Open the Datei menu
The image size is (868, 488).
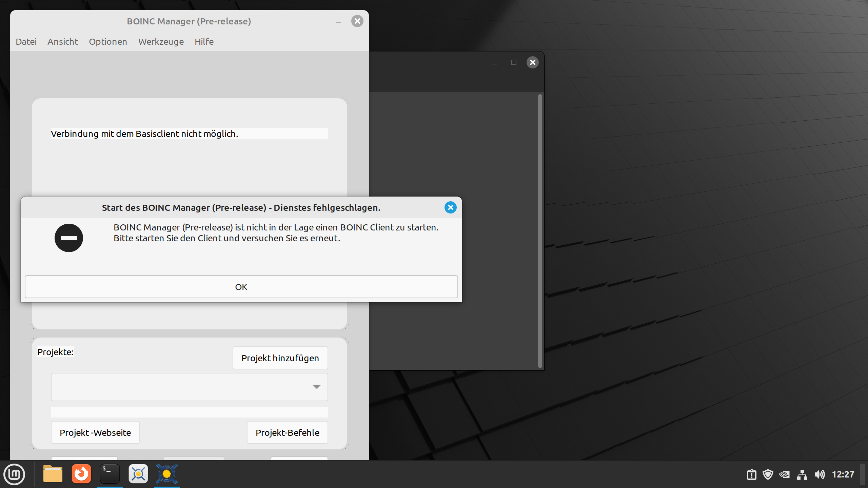coord(26,41)
